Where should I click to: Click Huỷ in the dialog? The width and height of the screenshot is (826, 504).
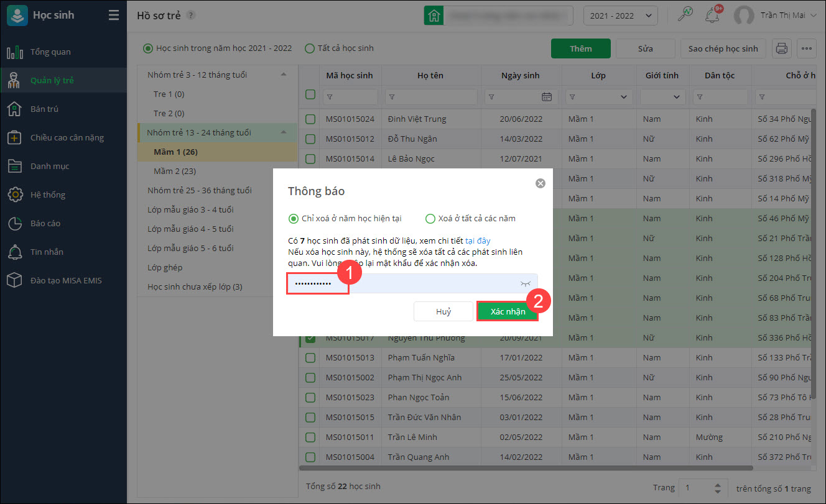(443, 311)
